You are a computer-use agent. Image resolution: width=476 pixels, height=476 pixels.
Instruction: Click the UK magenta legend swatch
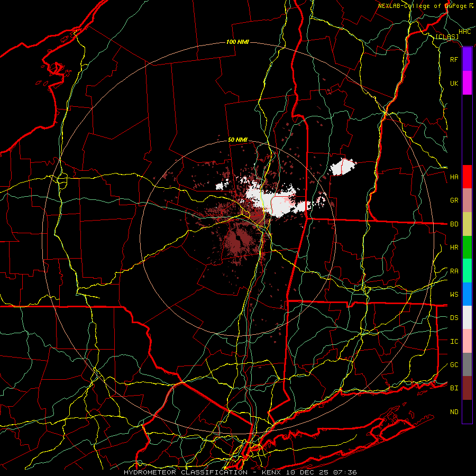click(467, 83)
